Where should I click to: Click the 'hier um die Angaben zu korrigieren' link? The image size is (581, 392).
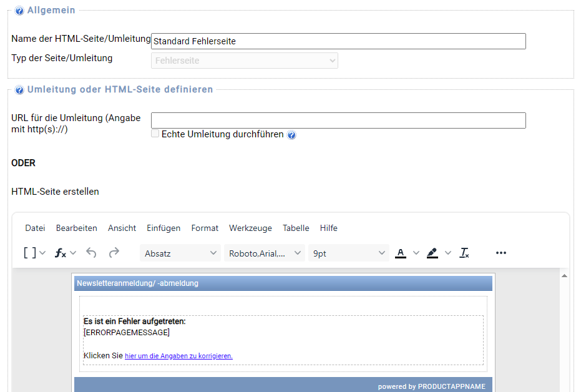(x=178, y=356)
